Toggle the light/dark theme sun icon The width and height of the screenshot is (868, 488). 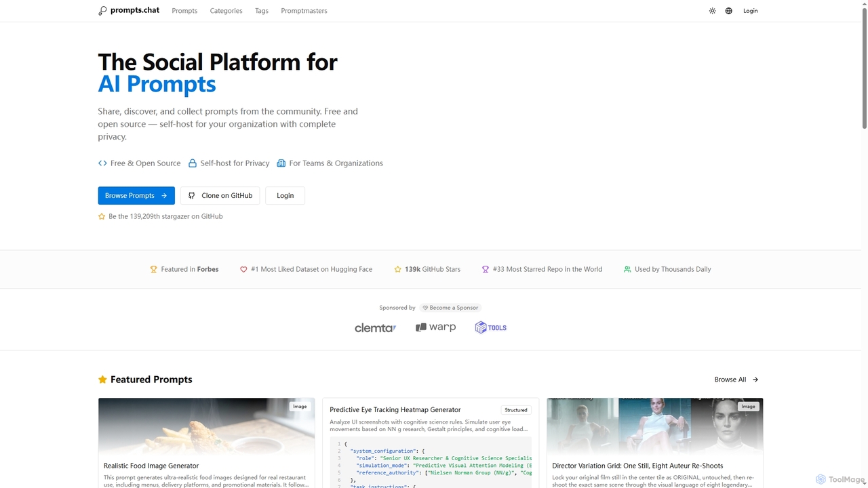(x=712, y=11)
